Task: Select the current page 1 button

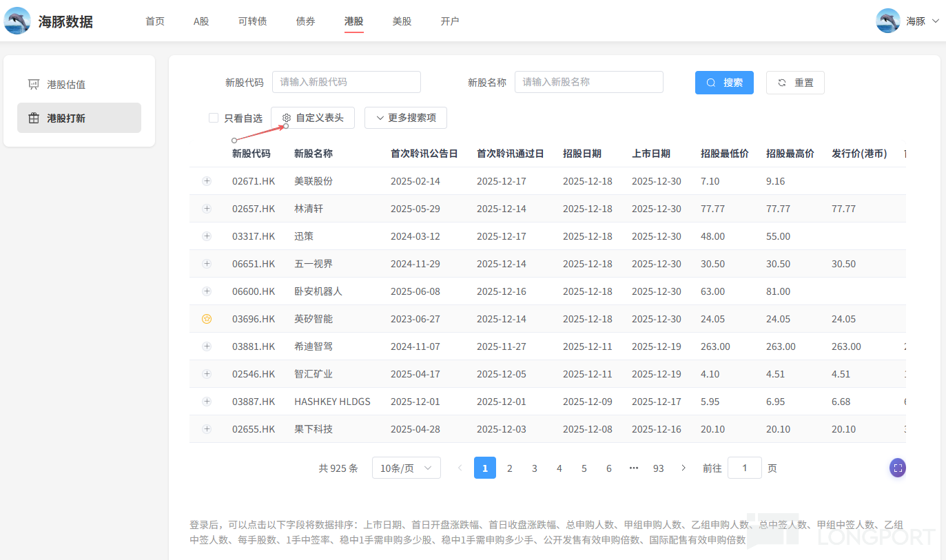Action: [x=485, y=468]
